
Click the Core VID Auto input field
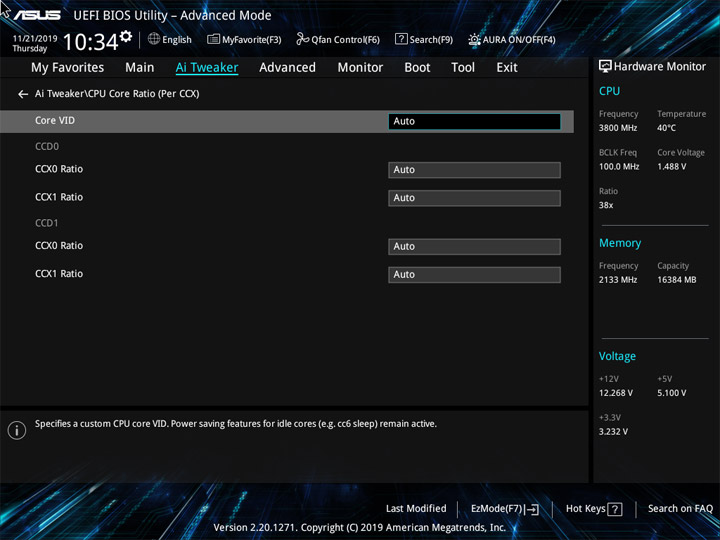474,121
